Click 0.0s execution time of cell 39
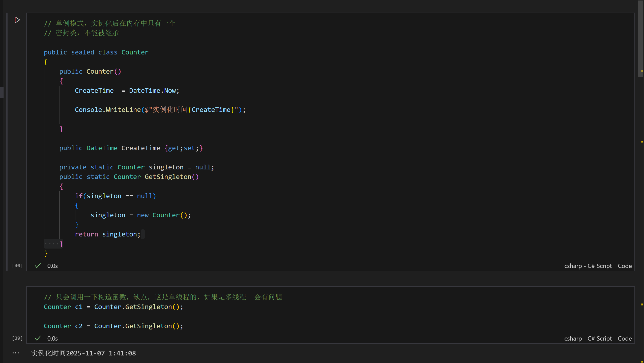The width and height of the screenshot is (644, 363). (52, 339)
